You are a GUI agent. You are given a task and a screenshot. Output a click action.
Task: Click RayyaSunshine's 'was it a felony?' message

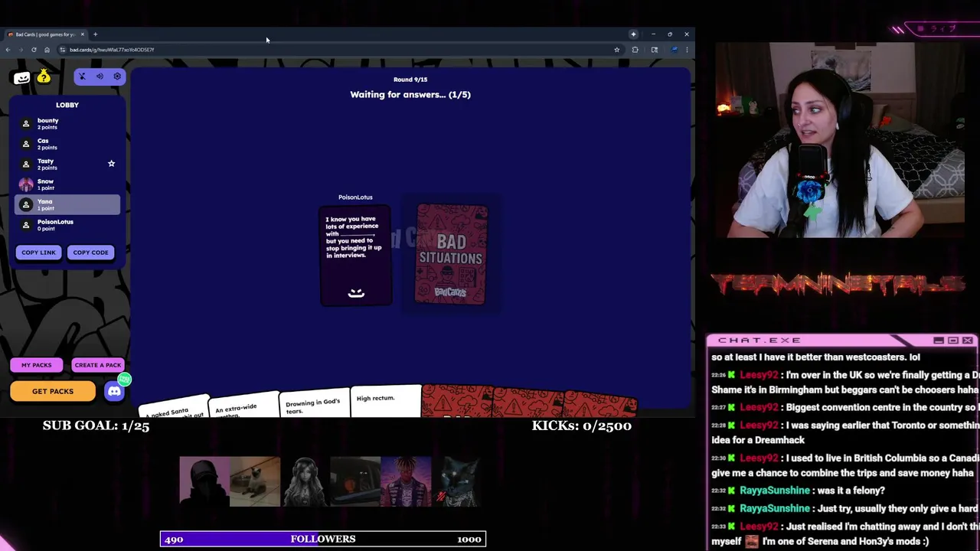pos(798,491)
